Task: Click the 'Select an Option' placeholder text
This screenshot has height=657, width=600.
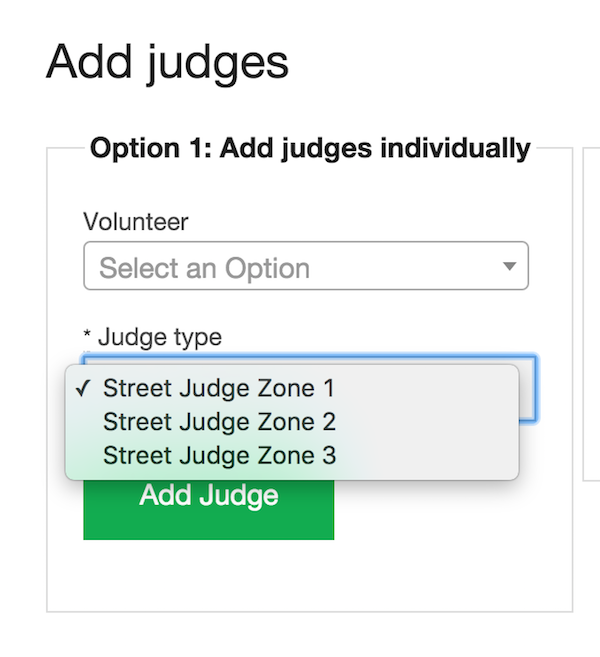Action: coord(204,268)
